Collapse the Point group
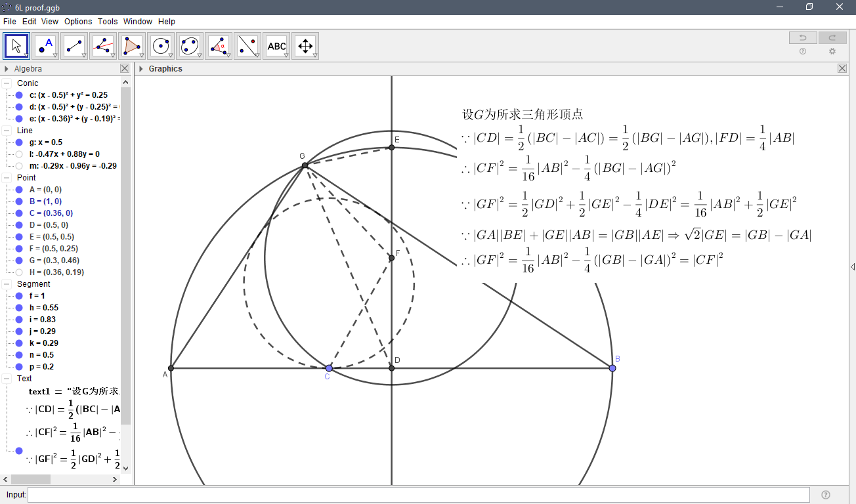The height and width of the screenshot is (504, 856). (7, 178)
